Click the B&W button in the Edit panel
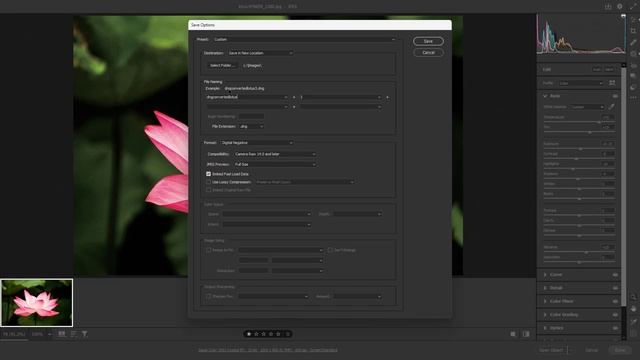The width and height of the screenshot is (640, 360). click(x=609, y=69)
